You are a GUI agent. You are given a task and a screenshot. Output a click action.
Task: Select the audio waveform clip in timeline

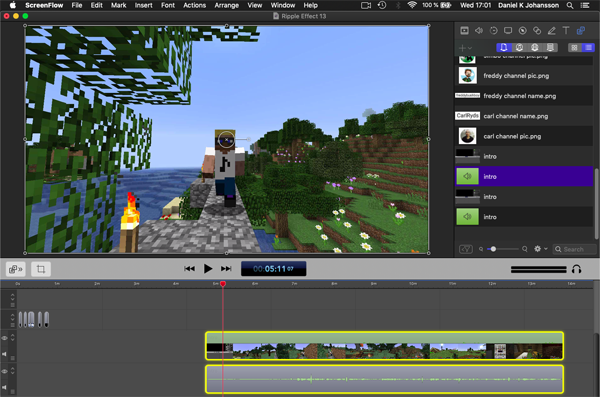tap(384, 379)
